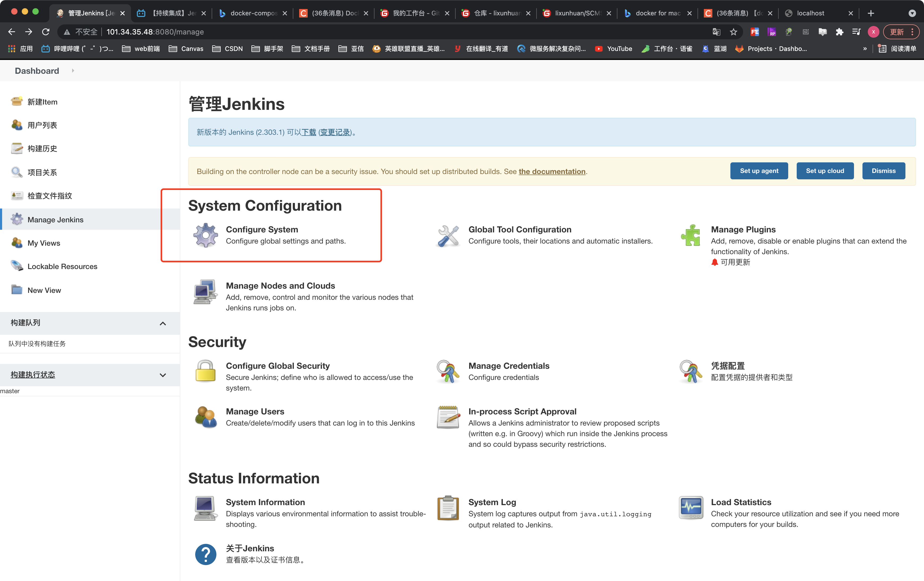Click the Load Statistics monitor icon
The height and width of the screenshot is (581, 924).
[691, 508]
